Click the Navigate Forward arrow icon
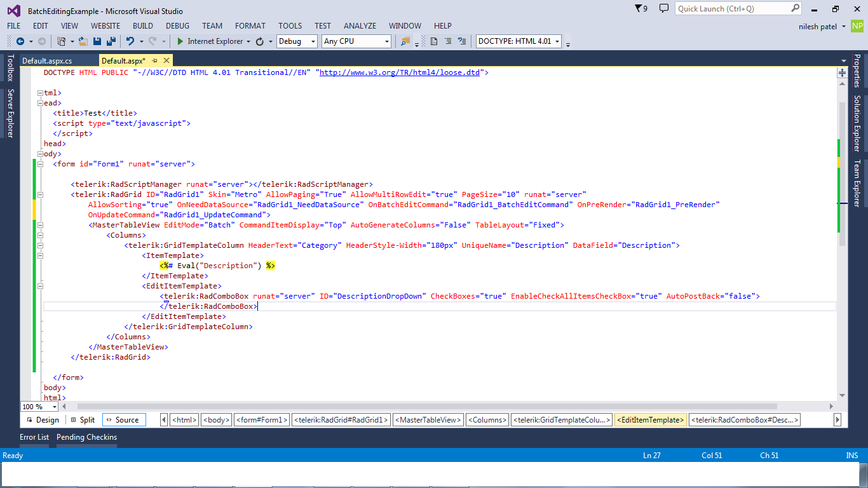This screenshot has height=488, width=868. click(42, 41)
